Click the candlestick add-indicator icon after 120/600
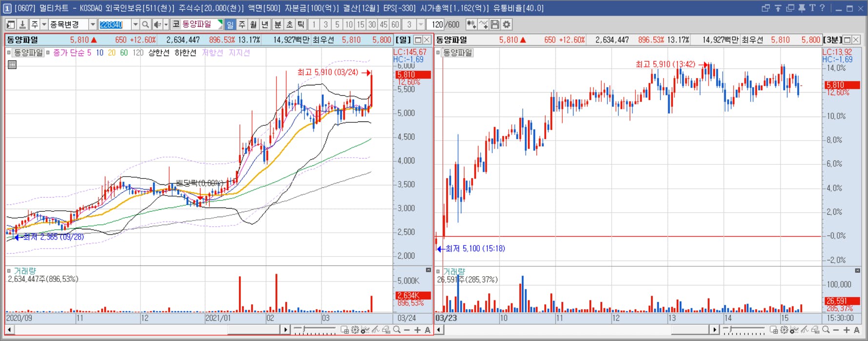This screenshot has width=868, height=341. pos(472,24)
